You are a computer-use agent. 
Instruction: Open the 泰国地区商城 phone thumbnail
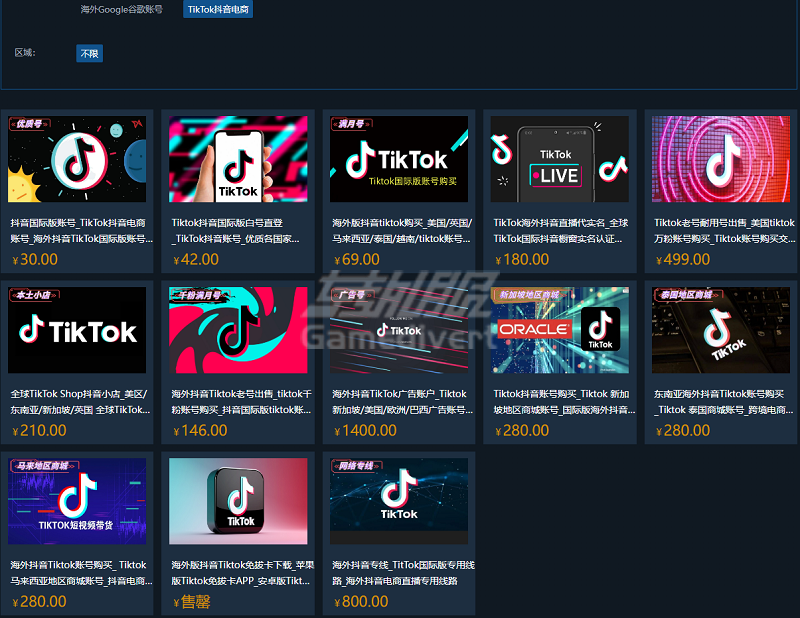point(721,330)
